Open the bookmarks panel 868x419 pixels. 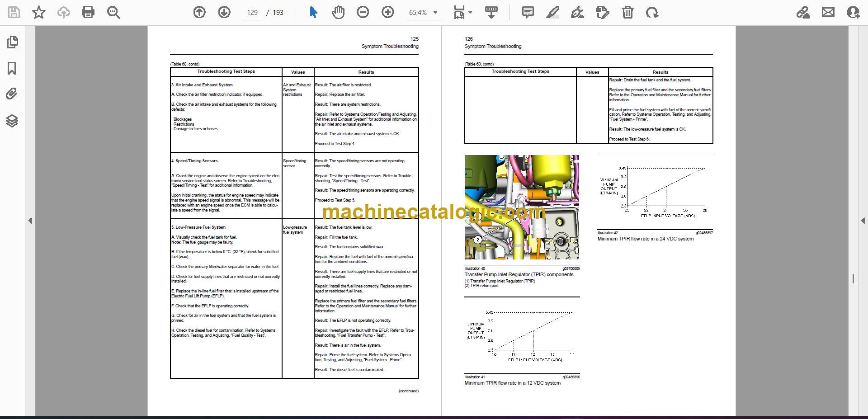[12, 68]
